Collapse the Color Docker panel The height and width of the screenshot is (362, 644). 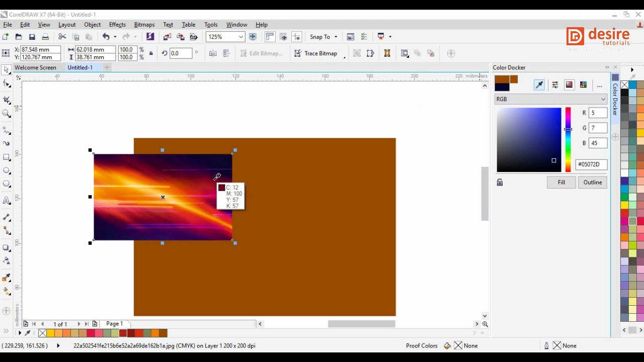[607, 67]
